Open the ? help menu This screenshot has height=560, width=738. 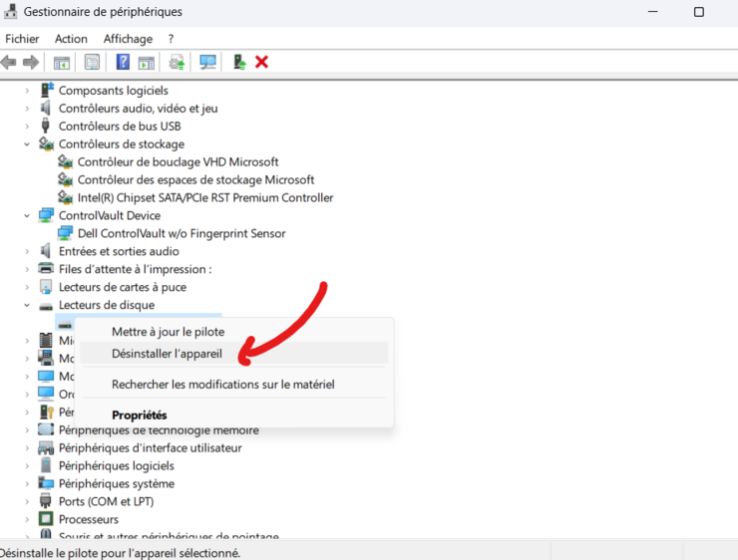pyautogui.click(x=171, y=39)
